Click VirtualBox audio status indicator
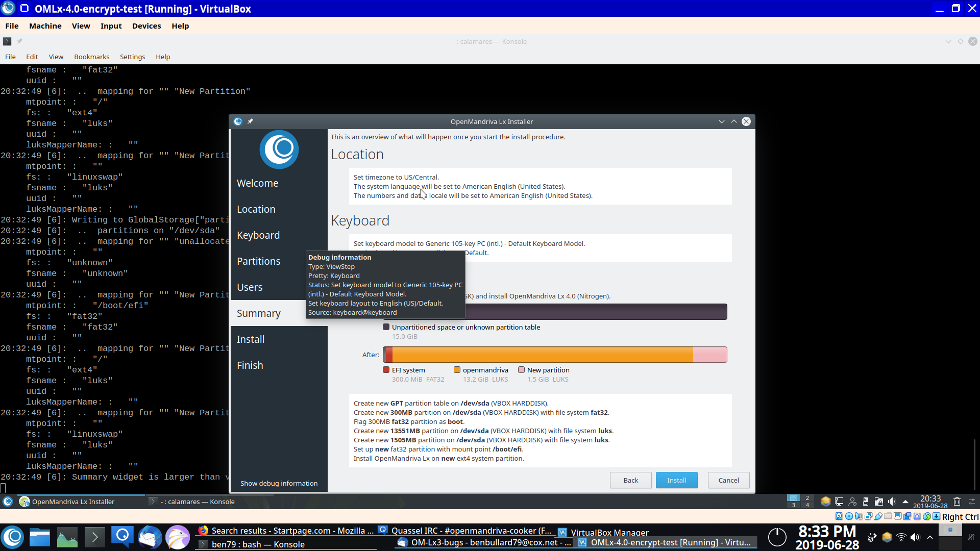The width and height of the screenshot is (980, 551). pyautogui.click(x=859, y=516)
